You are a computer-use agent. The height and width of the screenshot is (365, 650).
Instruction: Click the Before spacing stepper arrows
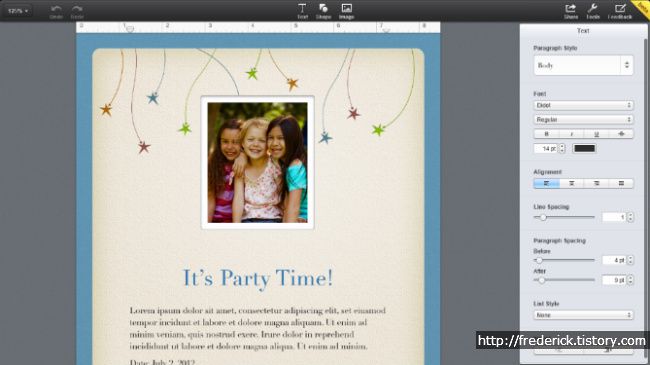point(630,260)
